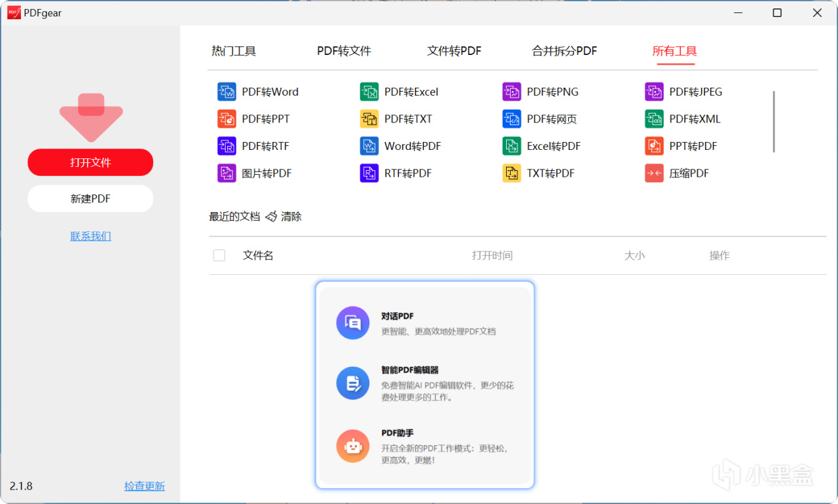This screenshot has width=838, height=504.
Task: Click the 最近的文档 label
Action: point(234,217)
